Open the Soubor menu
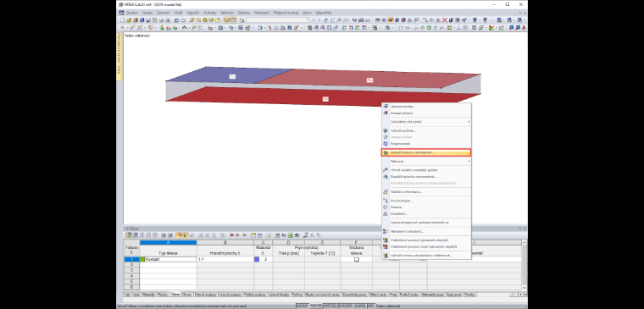This screenshot has height=309, width=644. 132,13
